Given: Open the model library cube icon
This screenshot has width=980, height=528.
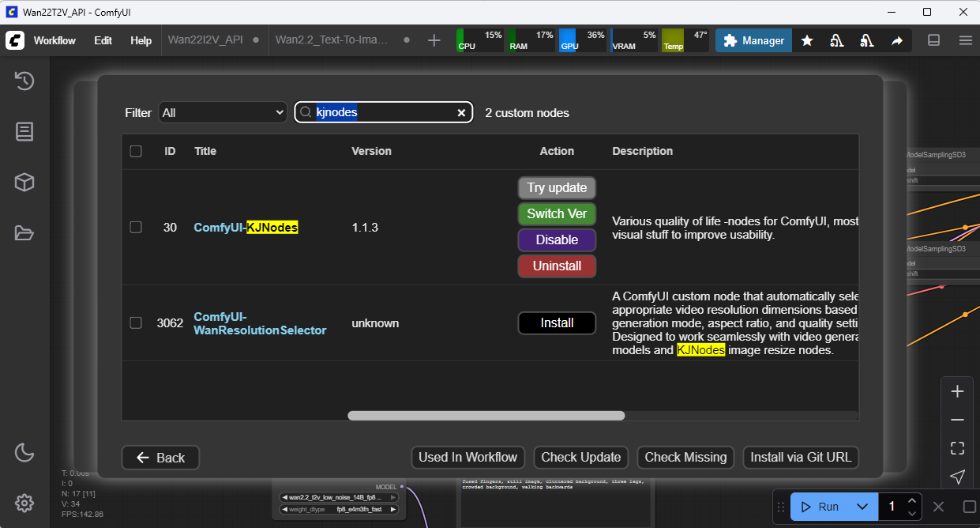Looking at the screenshot, I should click(24, 183).
